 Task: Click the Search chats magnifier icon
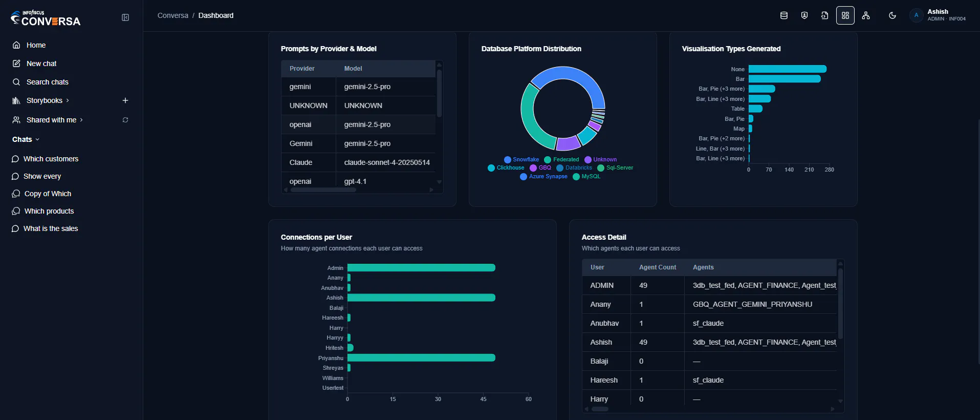click(16, 82)
